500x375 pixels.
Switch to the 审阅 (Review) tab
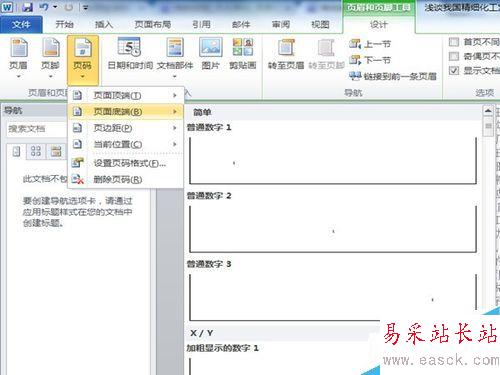[x=280, y=24]
